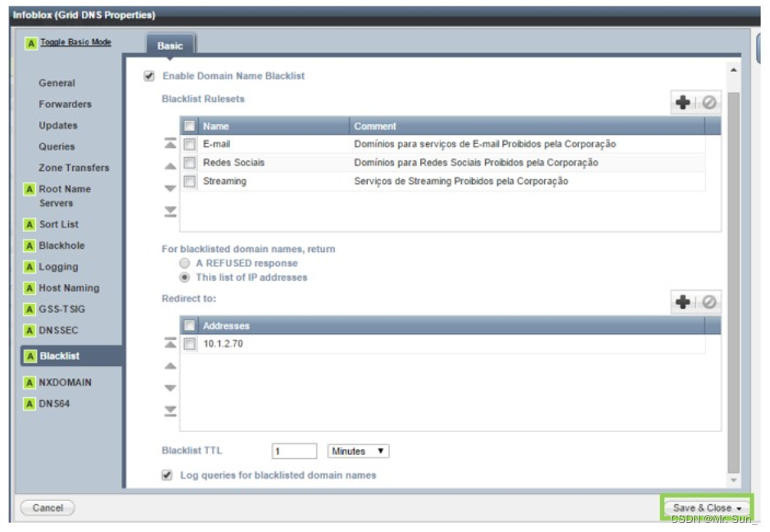Click the 10.1.2.70 address entry
The image size is (770, 532).
pyautogui.click(x=223, y=344)
